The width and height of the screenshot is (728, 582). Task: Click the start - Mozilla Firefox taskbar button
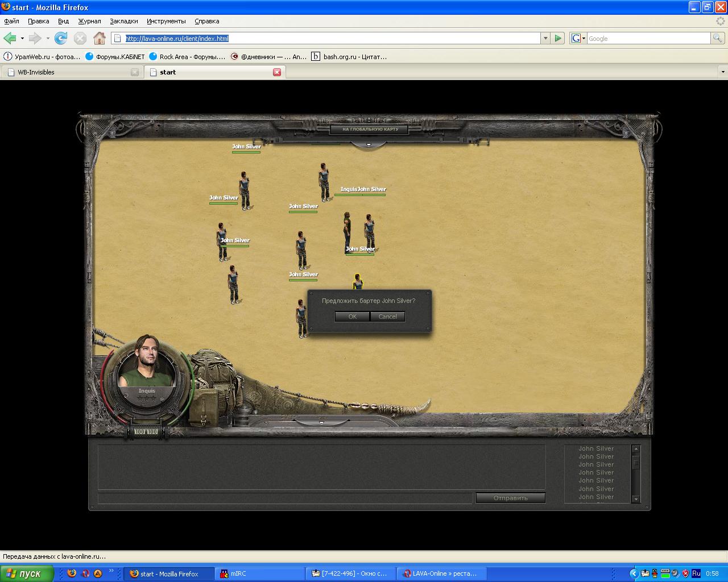point(169,573)
